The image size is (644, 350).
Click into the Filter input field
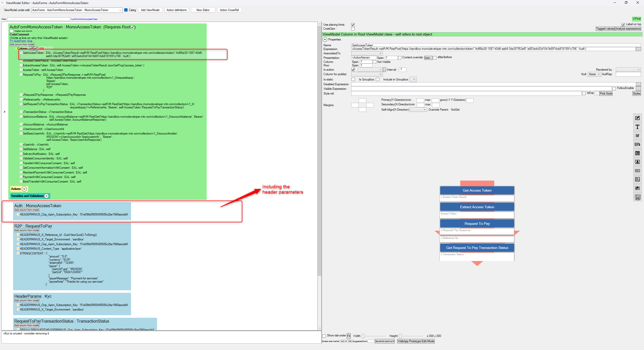click(x=38, y=19)
